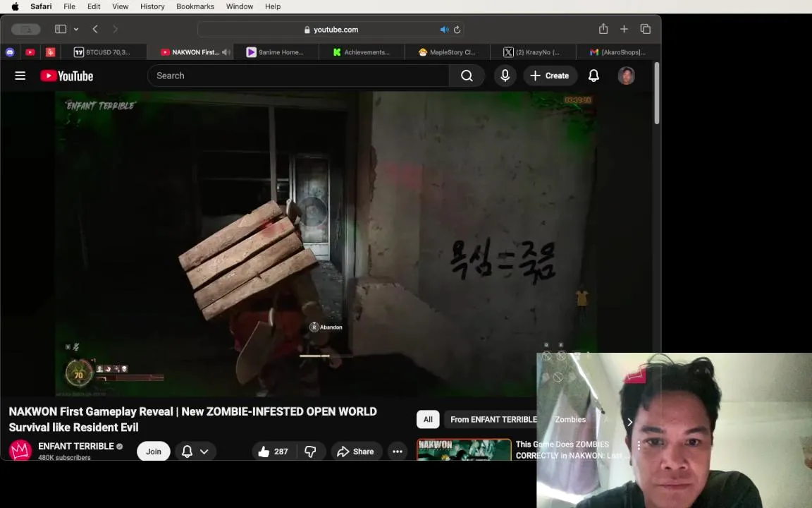Switch to Achievements tab
The width and height of the screenshot is (812, 508).
(x=362, y=52)
